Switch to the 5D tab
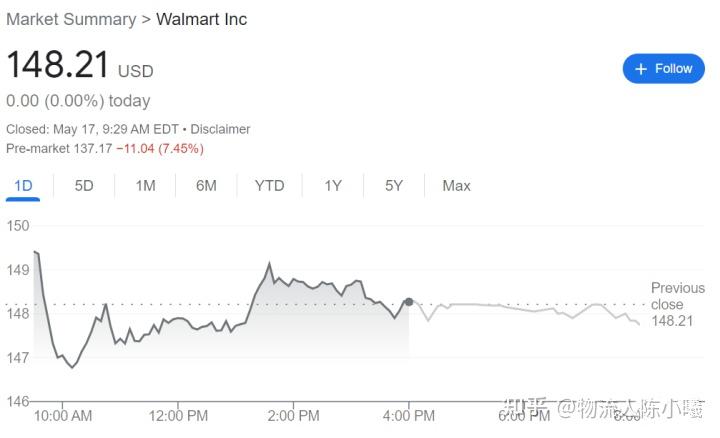The width and height of the screenshot is (720, 438). point(84,185)
